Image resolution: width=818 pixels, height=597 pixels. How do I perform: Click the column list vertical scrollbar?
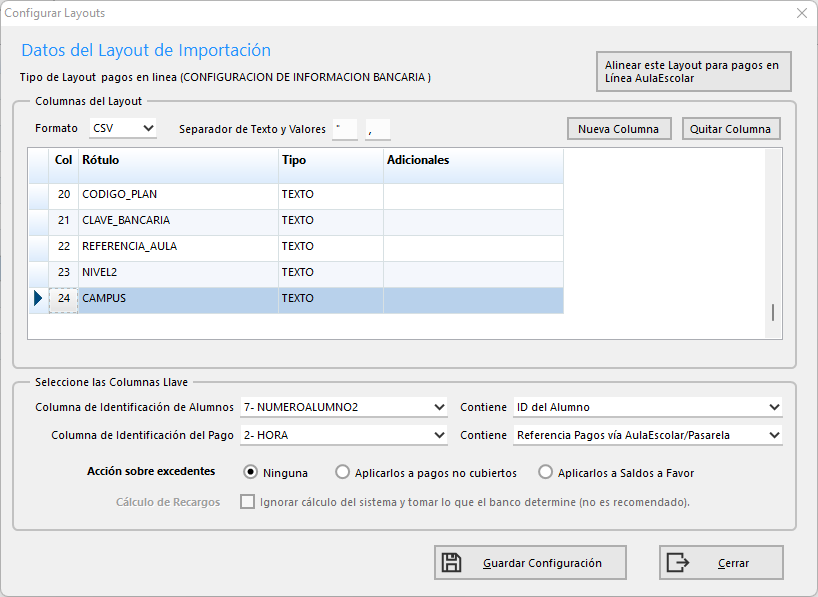click(x=772, y=312)
